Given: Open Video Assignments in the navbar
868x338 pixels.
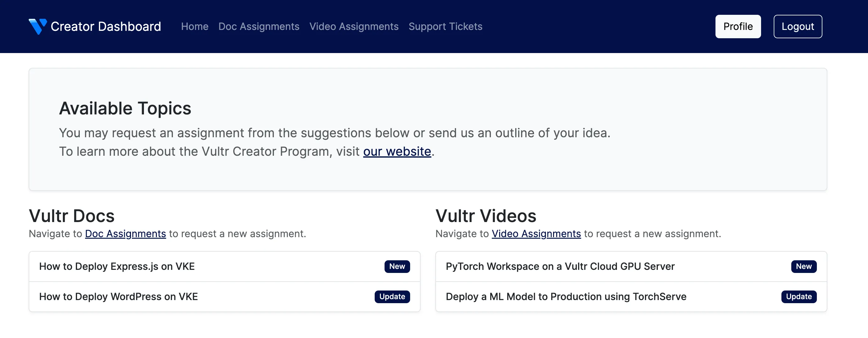Looking at the screenshot, I should 354,26.
